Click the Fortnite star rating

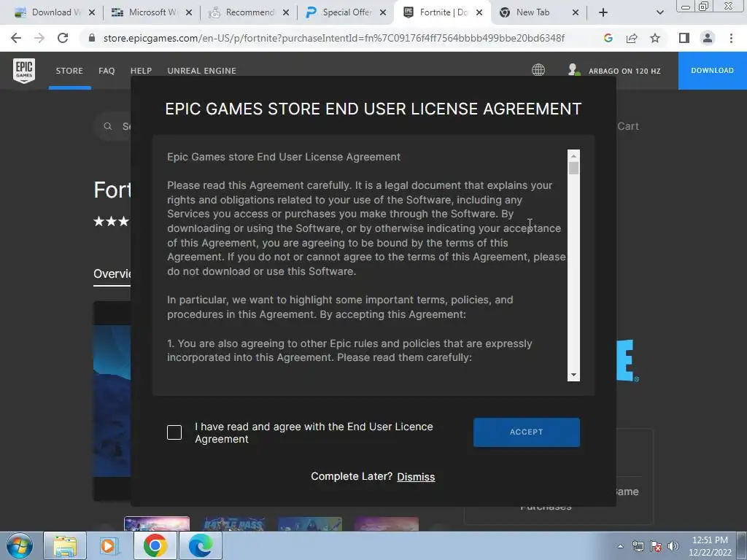tap(112, 222)
